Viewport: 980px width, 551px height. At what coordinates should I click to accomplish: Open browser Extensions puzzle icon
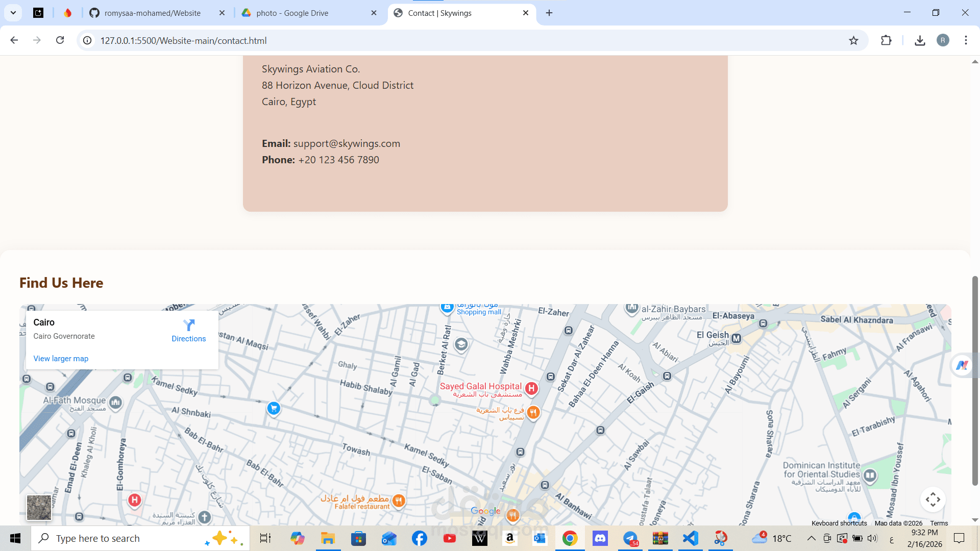(886, 40)
